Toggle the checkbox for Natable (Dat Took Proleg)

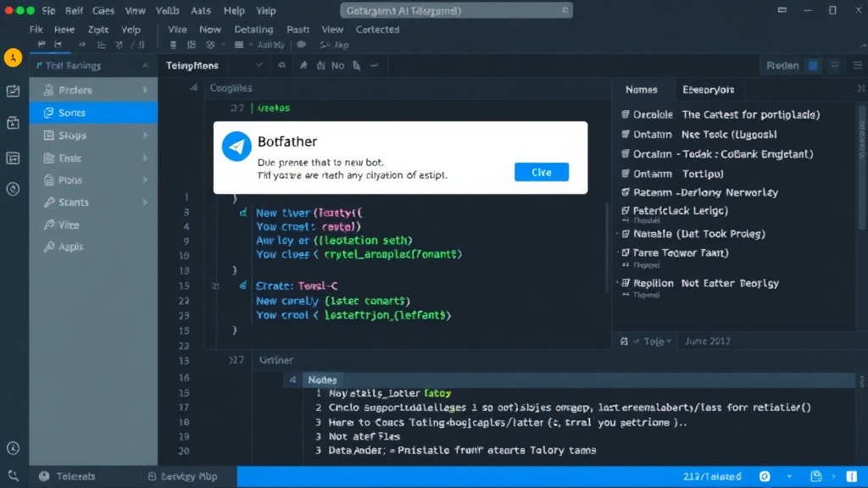[x=625, y=234]
